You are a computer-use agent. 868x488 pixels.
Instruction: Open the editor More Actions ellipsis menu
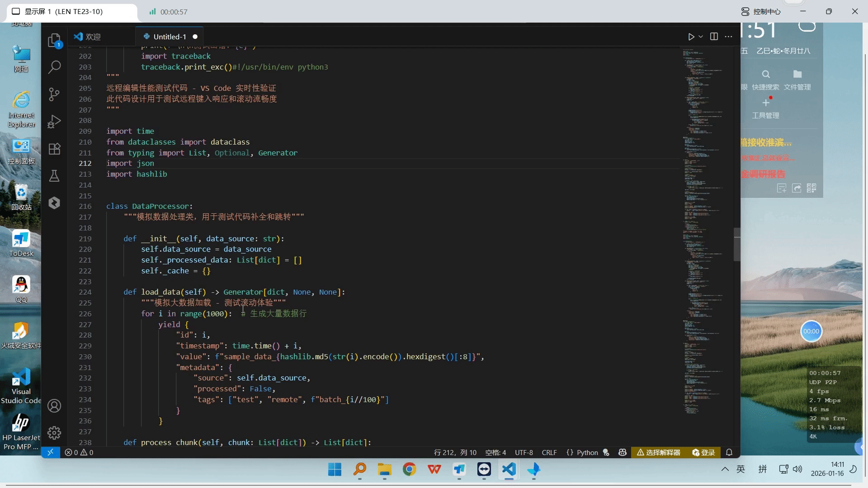(728, 37)
